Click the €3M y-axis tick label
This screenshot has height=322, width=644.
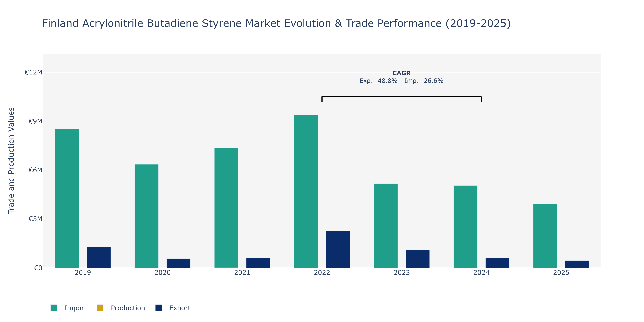pyautogui.click(x=35, y=219)
